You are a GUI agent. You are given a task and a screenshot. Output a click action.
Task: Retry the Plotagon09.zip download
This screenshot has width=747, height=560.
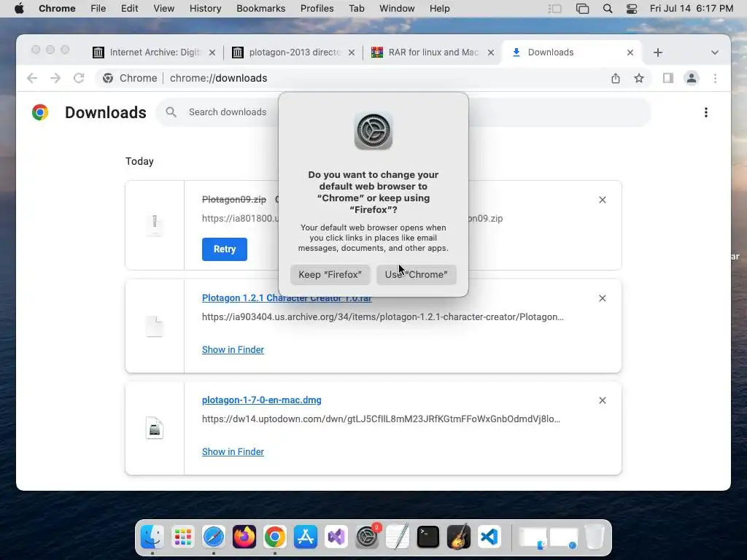click(225, 249)
